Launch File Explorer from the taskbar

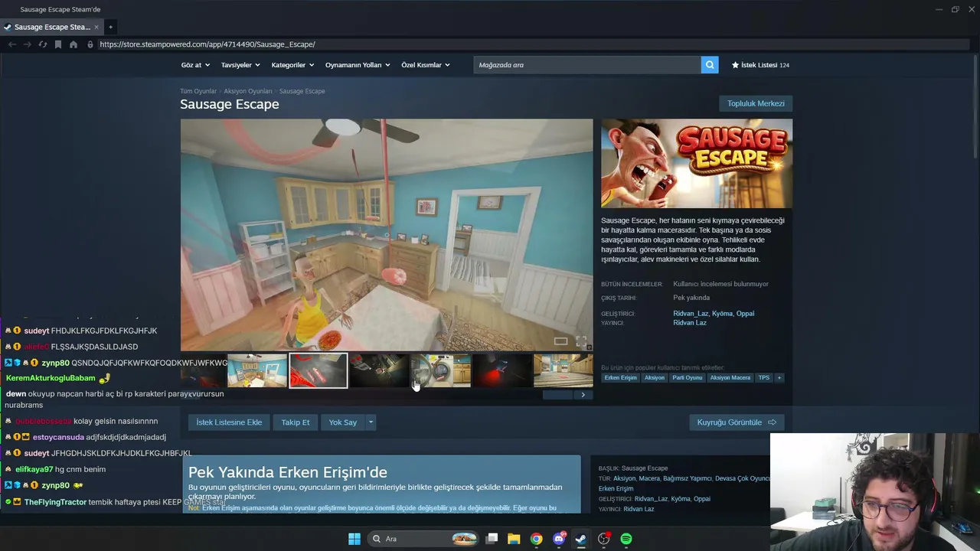pos(514,539)
